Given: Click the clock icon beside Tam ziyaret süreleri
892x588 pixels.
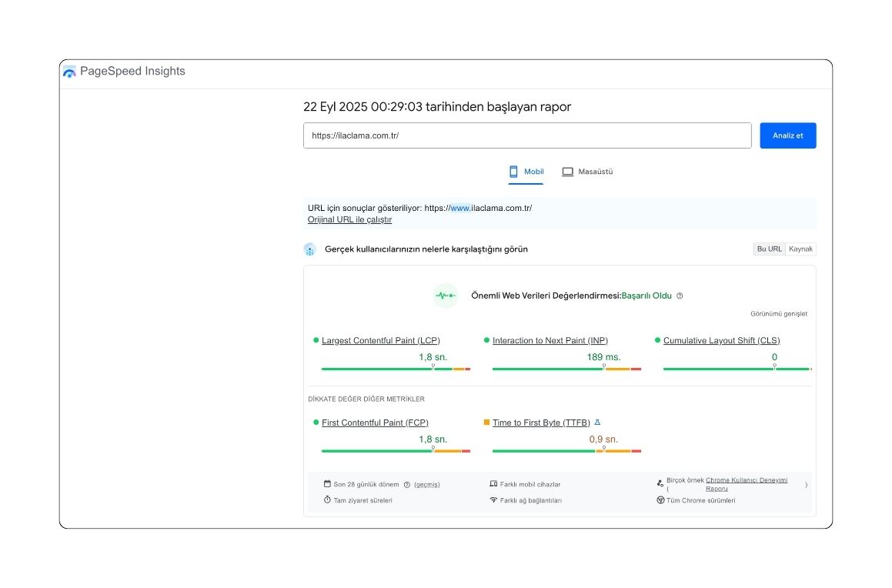Looking at the screenshot, I should (x=327, y=499).
